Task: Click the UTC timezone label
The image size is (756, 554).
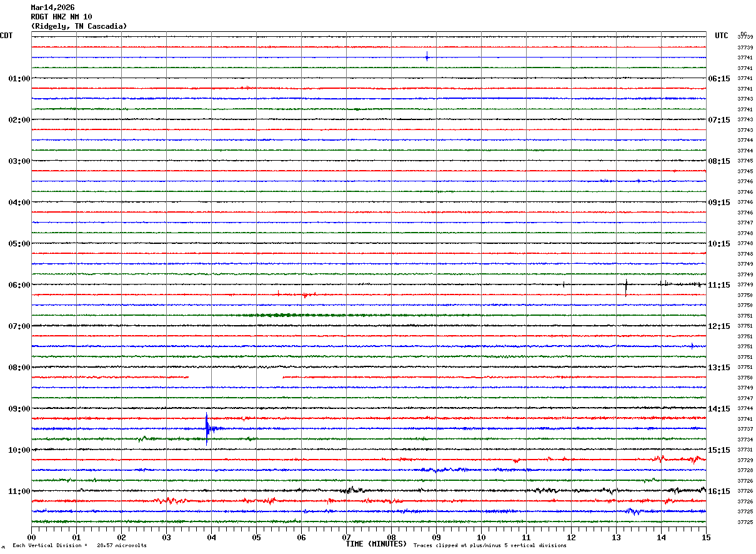Action: pyautogui.click(x=721, y=36)
